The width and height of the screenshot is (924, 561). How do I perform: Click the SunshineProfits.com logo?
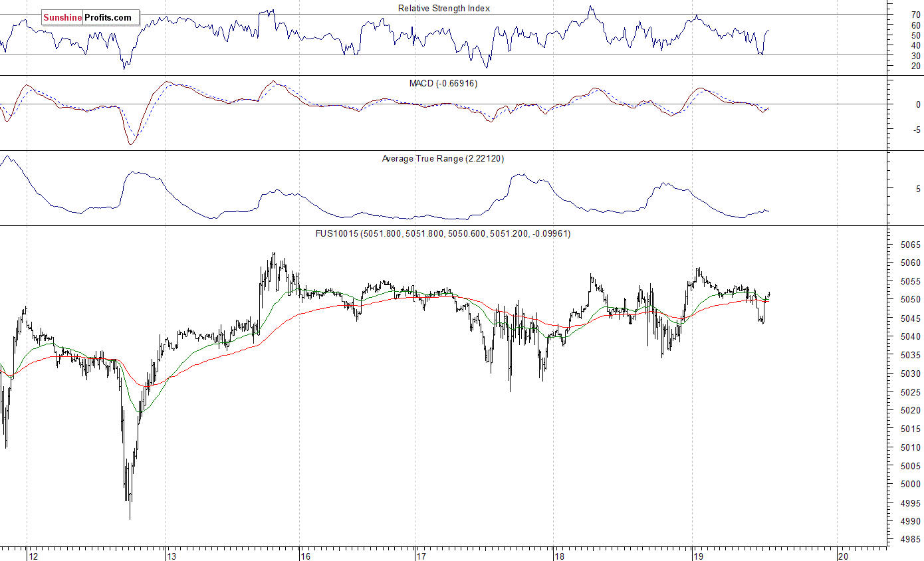(90, 18)
